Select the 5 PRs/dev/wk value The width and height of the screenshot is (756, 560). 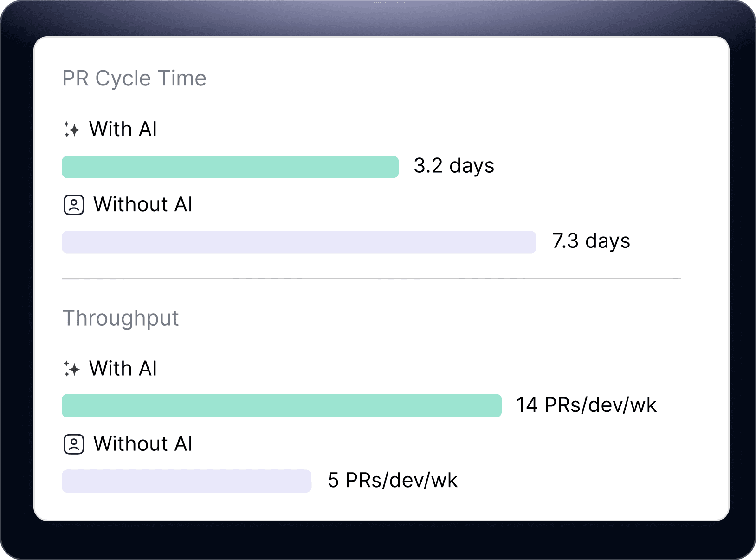click(x=393, y=480)
